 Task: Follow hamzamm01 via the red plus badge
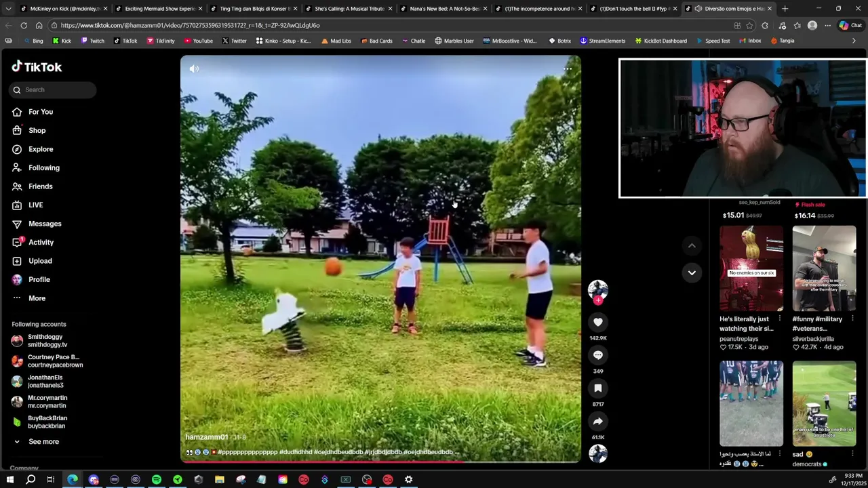tap(597, 300)
